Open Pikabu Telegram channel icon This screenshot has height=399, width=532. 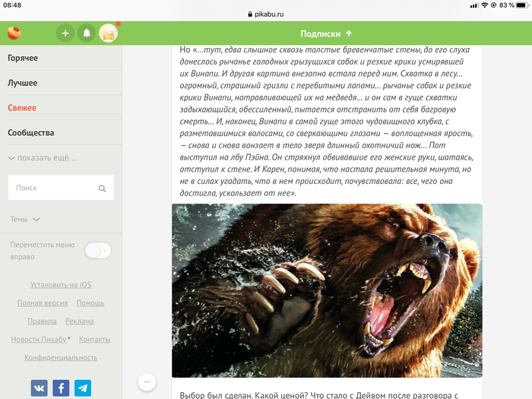(82, 388)
